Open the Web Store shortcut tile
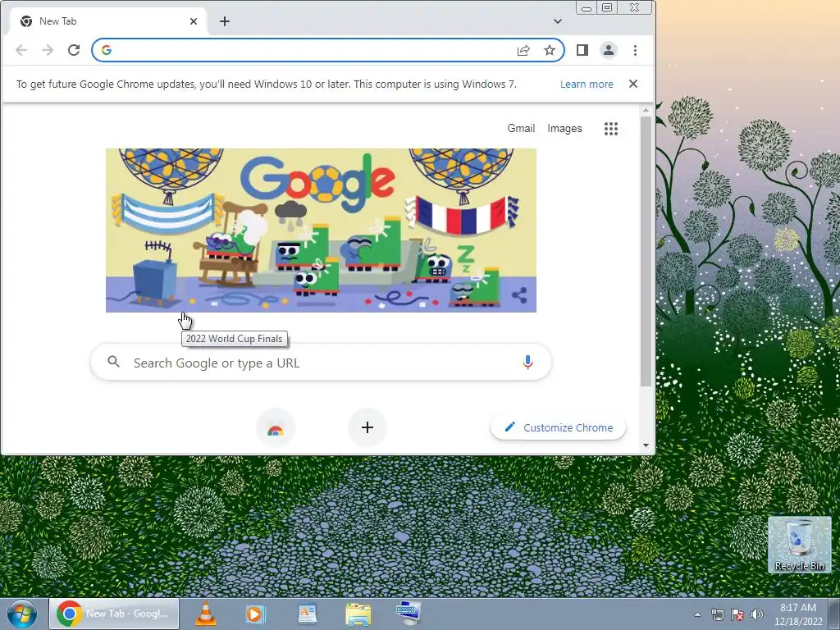This screenshot has width=840, height=630. click(276, 427)
